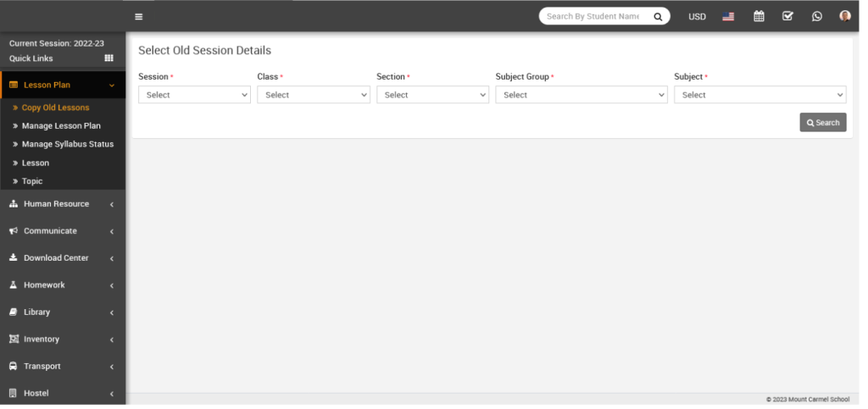Select Manage Lesson Plan in sidebar
The height and width of the screenshot is (409, 868).
tap(61, 126)
